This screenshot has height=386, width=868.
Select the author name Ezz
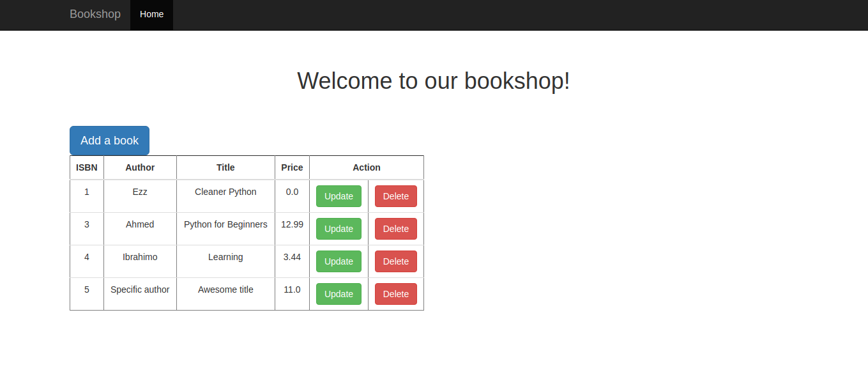140,191
